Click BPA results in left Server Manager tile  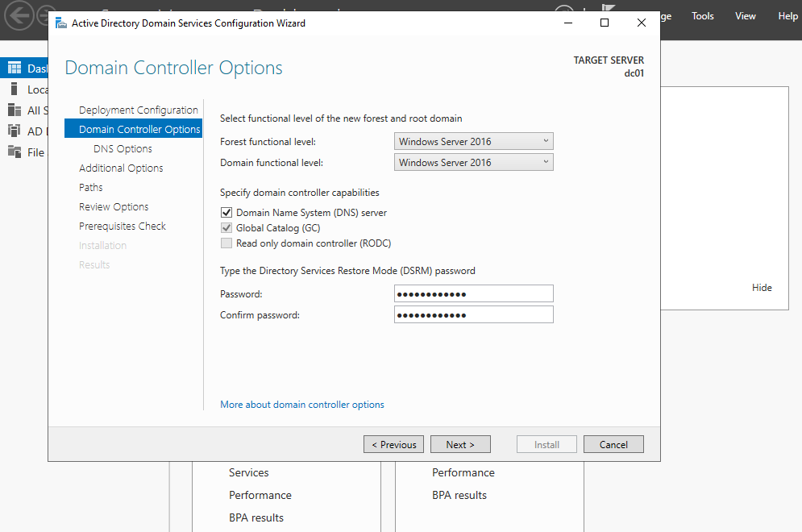tap(256, 517)
